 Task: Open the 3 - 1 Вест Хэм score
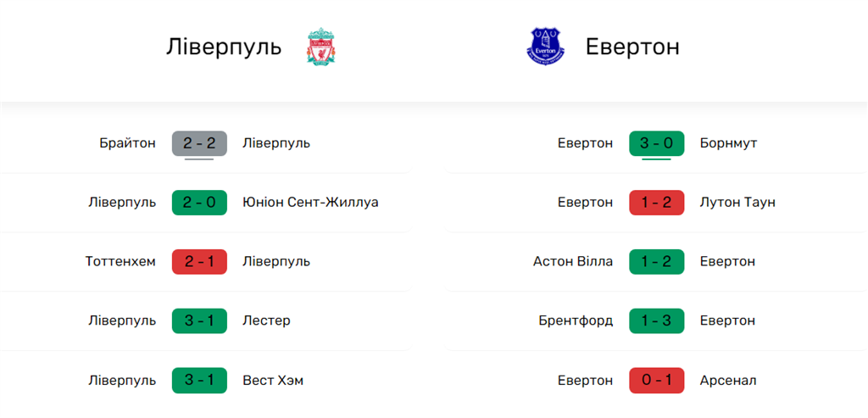coord(199,381)
